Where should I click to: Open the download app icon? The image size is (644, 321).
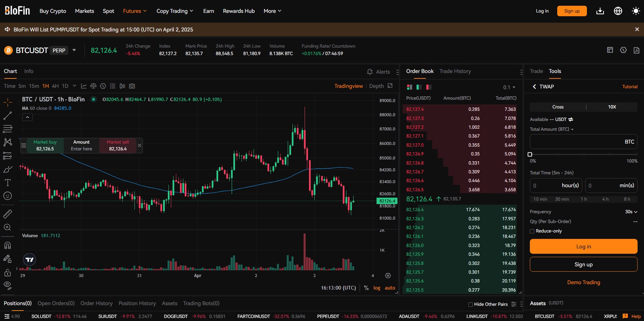click(x=600, y=11)
